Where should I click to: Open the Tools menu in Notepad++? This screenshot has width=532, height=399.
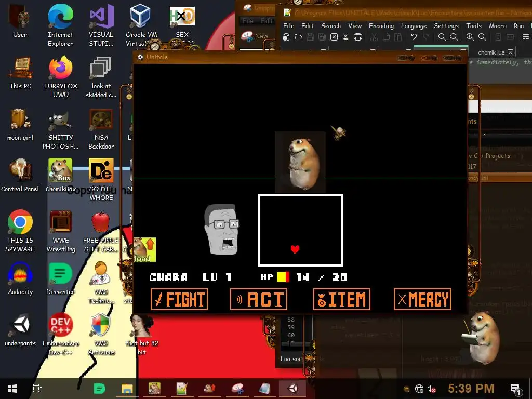coord(474,26)
